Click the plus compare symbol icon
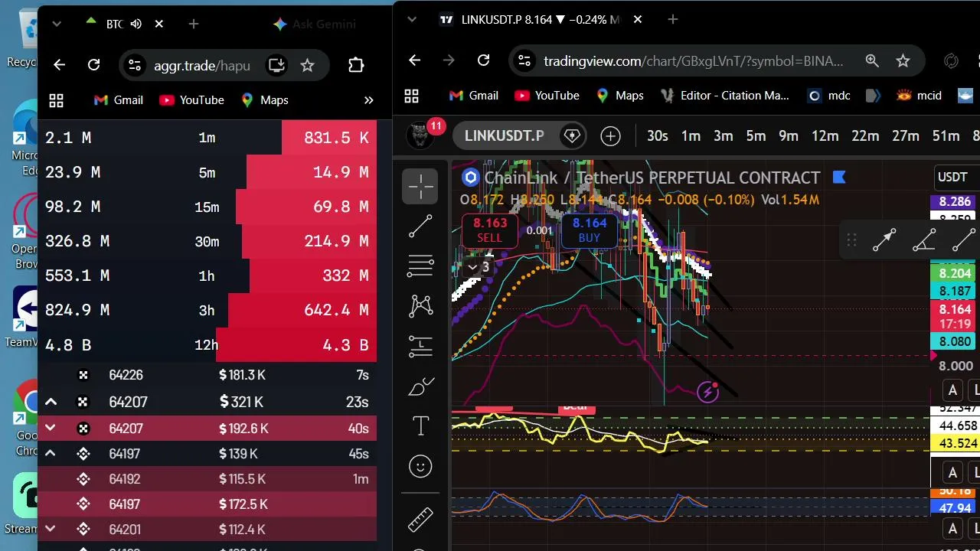The height and width of the screenshot is (551, 980). point(610,136)
